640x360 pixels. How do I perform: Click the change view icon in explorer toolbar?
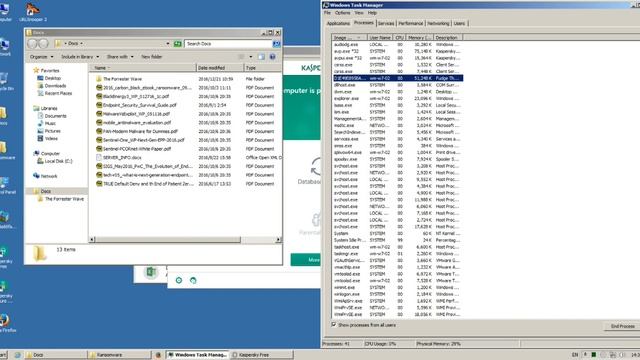click(242, 57)
